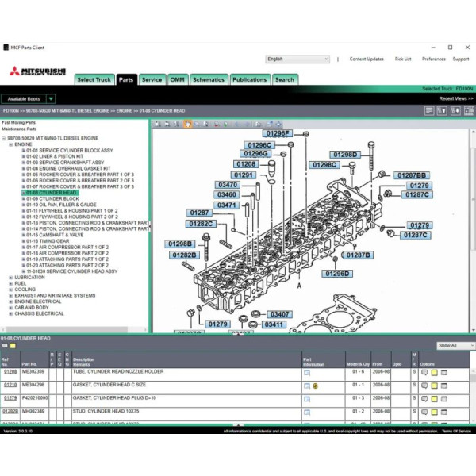
Task: Click the yellow note icon above parts table
Action: (13, 347)
